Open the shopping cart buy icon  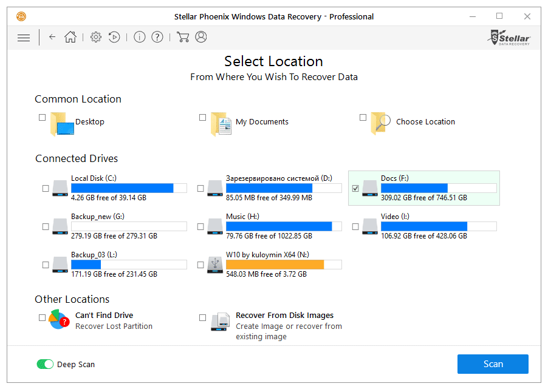[x=183, y=36]
